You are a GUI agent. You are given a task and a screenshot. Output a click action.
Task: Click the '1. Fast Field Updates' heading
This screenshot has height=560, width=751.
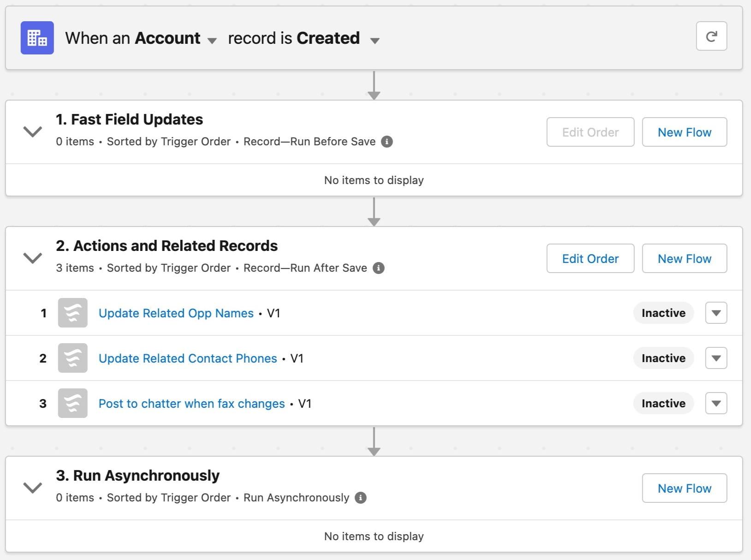pyautogui.click(x=129, y=119)
